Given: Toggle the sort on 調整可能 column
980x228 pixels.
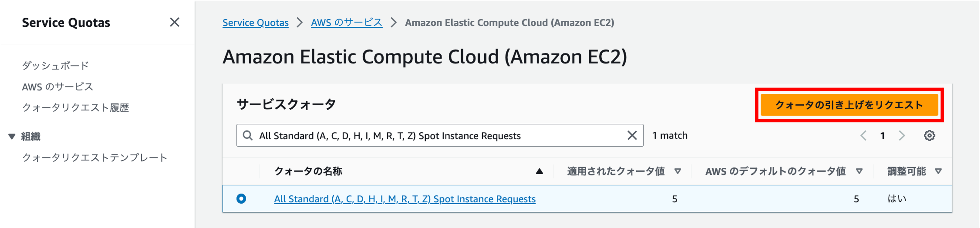Looking at the screenshot, I should point(938,171).
